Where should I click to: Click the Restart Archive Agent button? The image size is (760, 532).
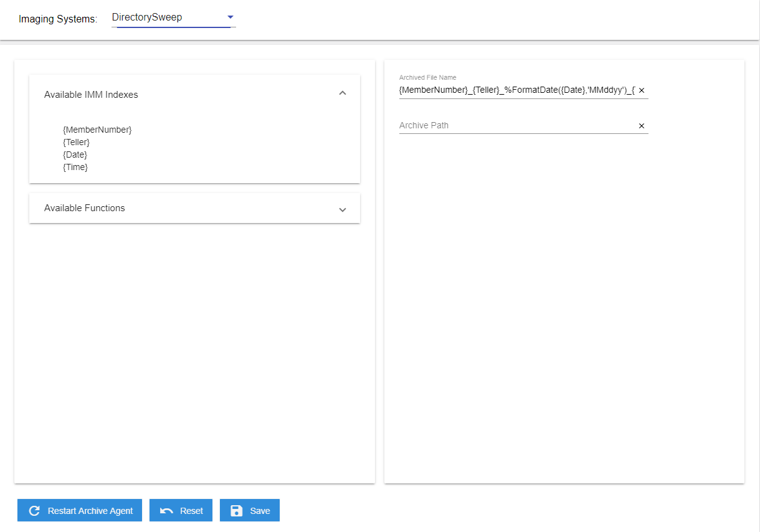tap(80, 511)
